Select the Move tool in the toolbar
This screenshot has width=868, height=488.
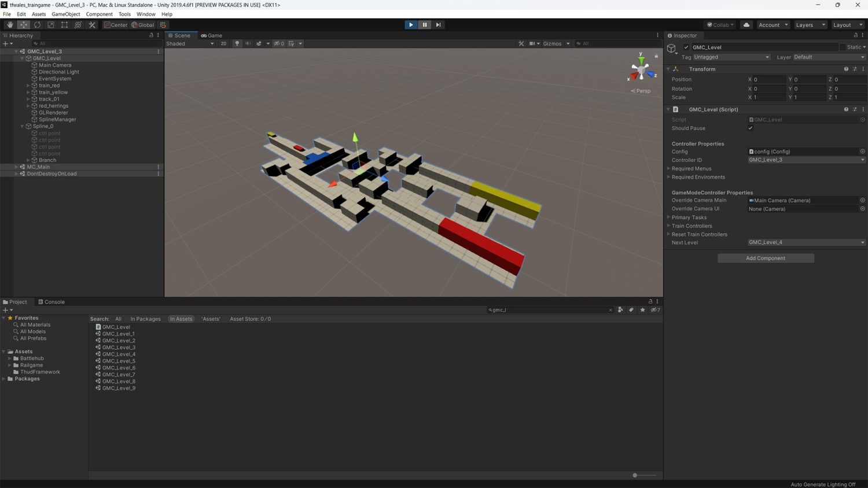[24, 25]
